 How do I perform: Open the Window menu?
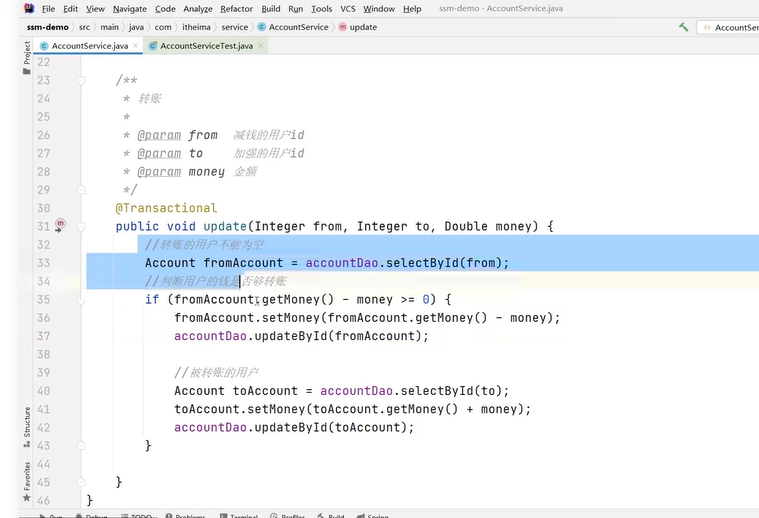point(379,9)
